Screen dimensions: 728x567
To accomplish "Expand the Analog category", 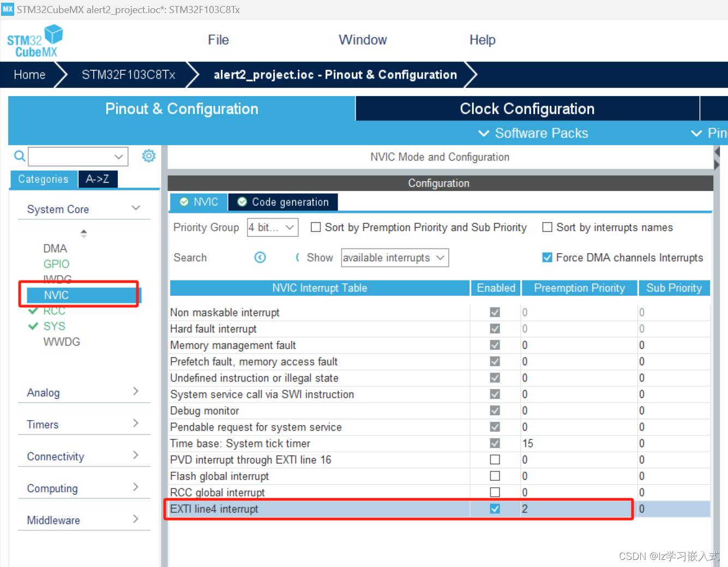I will 84,392.
